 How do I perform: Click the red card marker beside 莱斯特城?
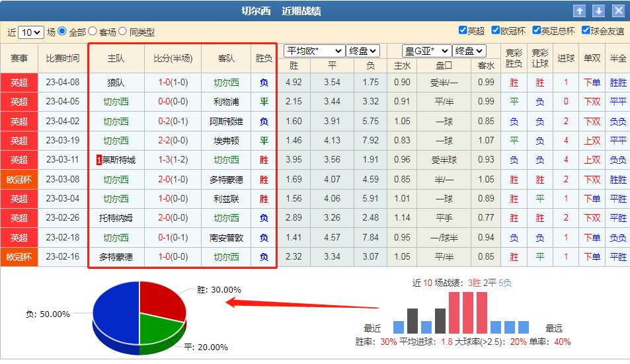click(99, 160)
